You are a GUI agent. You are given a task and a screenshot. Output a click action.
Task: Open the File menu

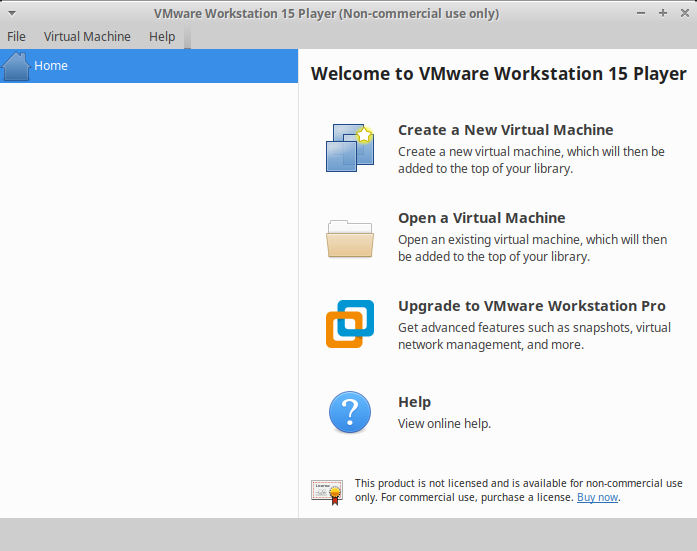(16, 36)
